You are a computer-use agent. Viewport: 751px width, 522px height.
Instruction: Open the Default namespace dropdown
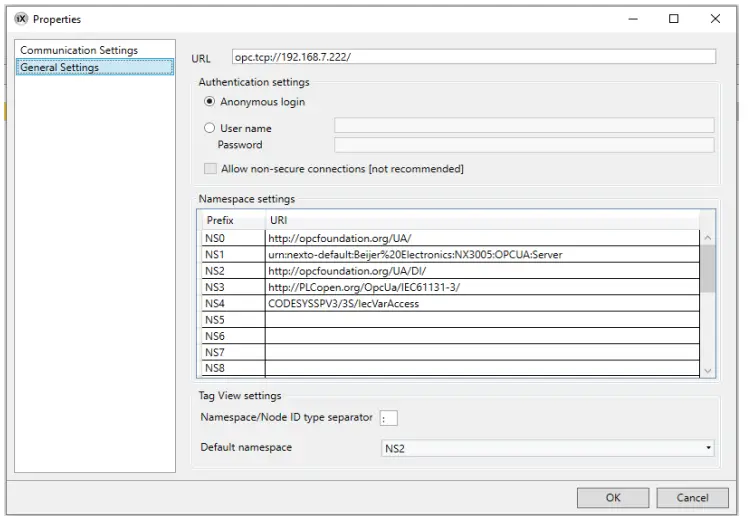547,448
